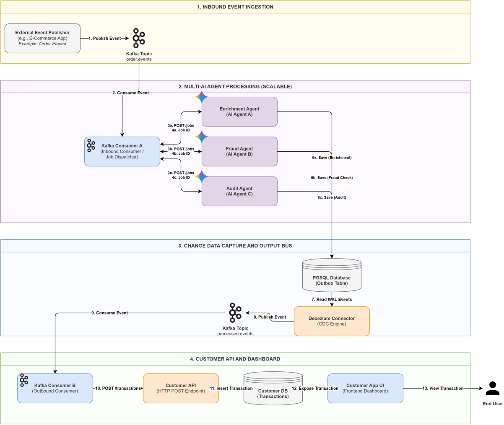Click the '9. Consume Event' label
This screenshot has height=425, width=504.
(x=109, y=313)
